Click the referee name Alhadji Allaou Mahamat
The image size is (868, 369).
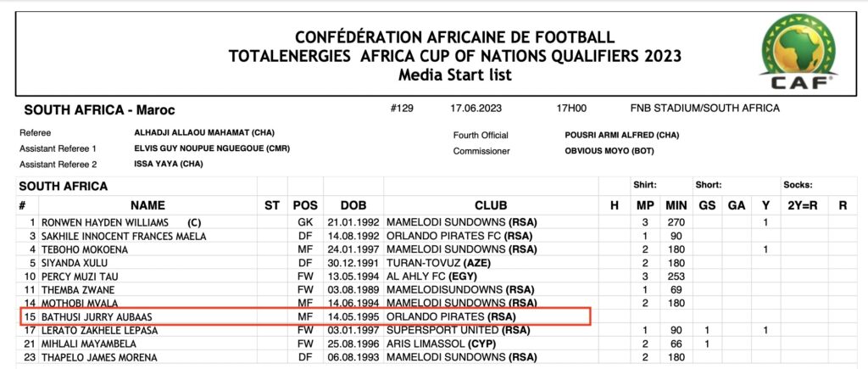(204, 133)
